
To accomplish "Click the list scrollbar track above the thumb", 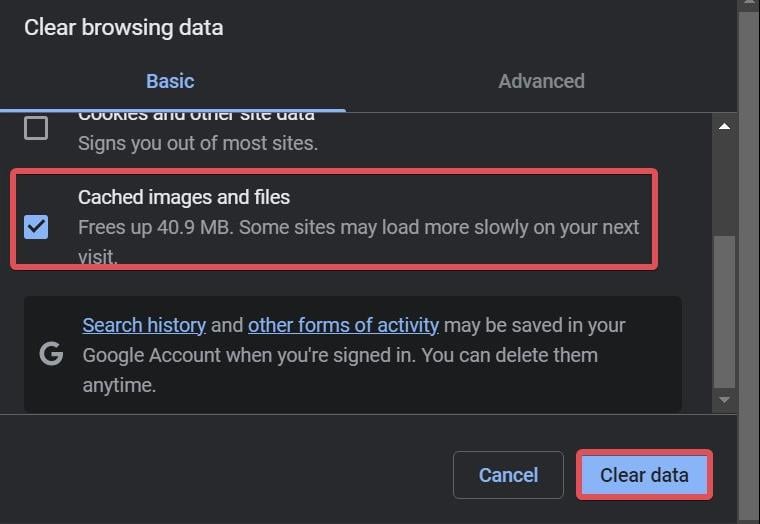I will pyautogui.click(x=724, y=186).
